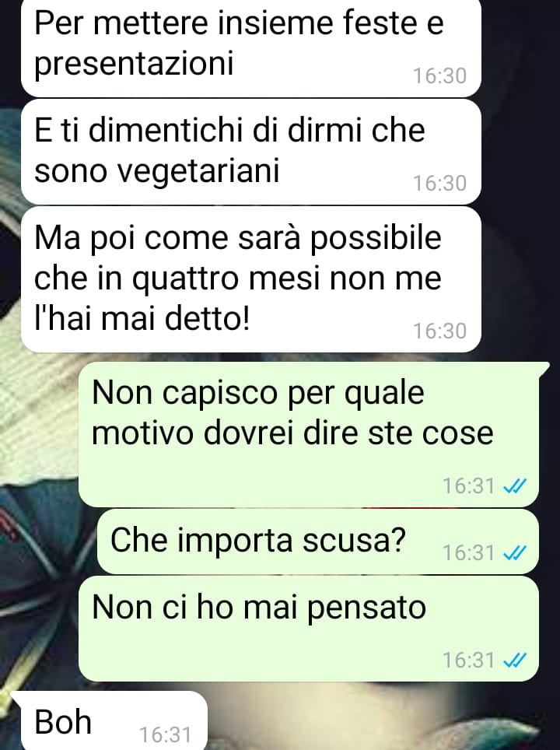Tap the 16:31 time under 'dovrei dire ste cose'
Viewport: 560px width, 750px height.
tap(469, 486)
